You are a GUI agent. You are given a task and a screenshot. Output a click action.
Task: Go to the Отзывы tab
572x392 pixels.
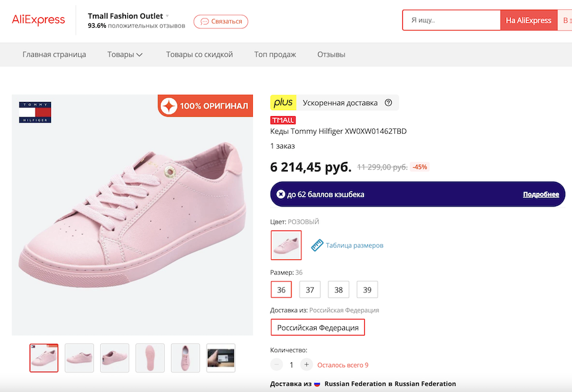(331, 54)
